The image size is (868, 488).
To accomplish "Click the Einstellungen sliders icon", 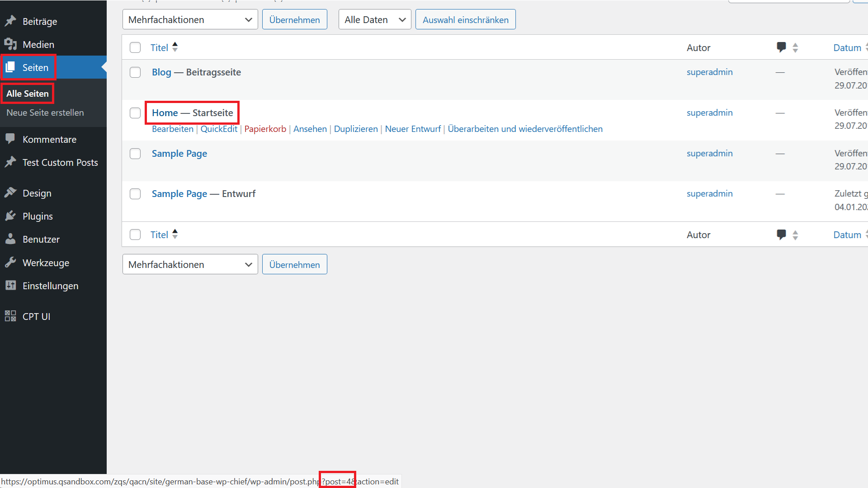I will click(x=10, y=285).
